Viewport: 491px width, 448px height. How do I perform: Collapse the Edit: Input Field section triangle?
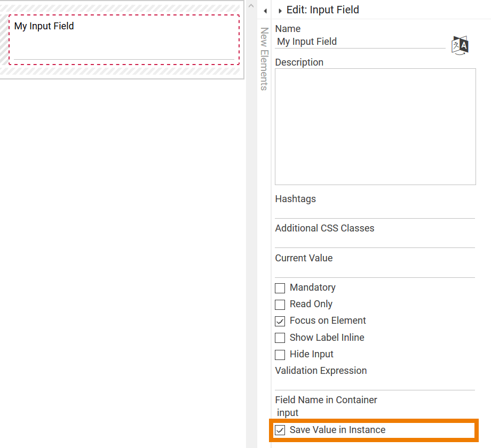(x=280, y=11)
